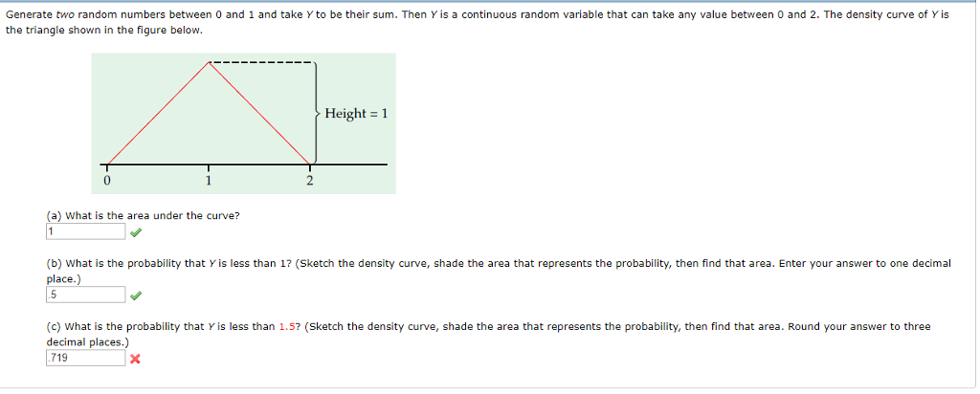Screen dimensions: 980x394
Task: Click the answer field containing .5
Action: 85,295
